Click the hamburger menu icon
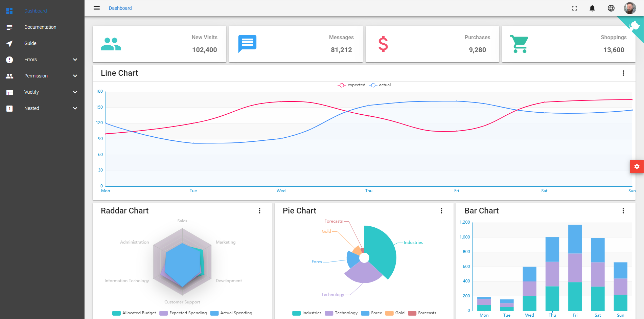The image size is (644, 319). 97,8
